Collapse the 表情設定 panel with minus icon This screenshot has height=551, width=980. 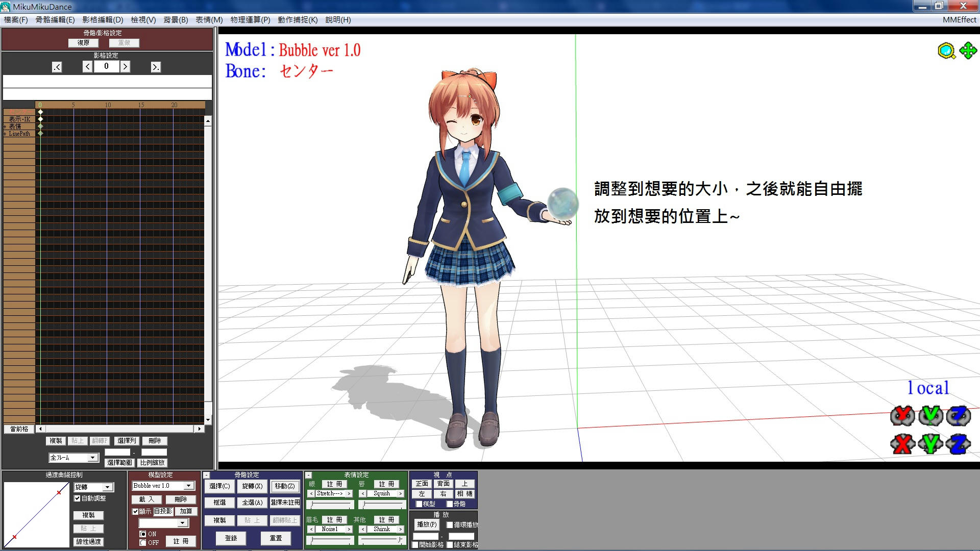pyautogui.click(x=309, y=475)
